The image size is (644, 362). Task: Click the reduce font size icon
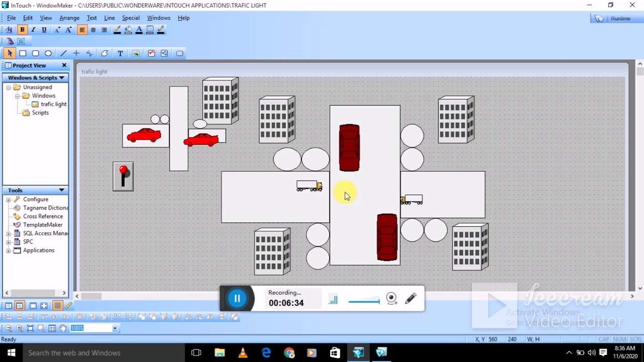click(x=57, y=30)
